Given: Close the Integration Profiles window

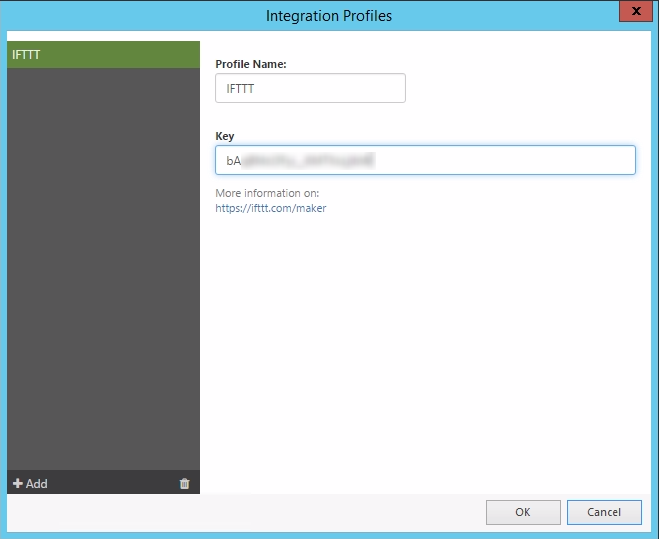Looking at the screenshot, I should (x=636, y=11).
